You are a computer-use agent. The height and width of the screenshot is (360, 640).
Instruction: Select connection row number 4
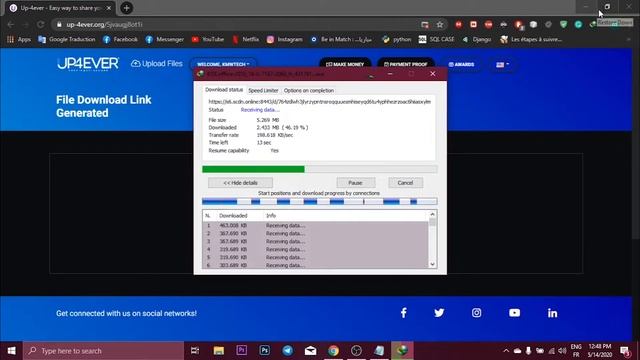tap(315, 249)
